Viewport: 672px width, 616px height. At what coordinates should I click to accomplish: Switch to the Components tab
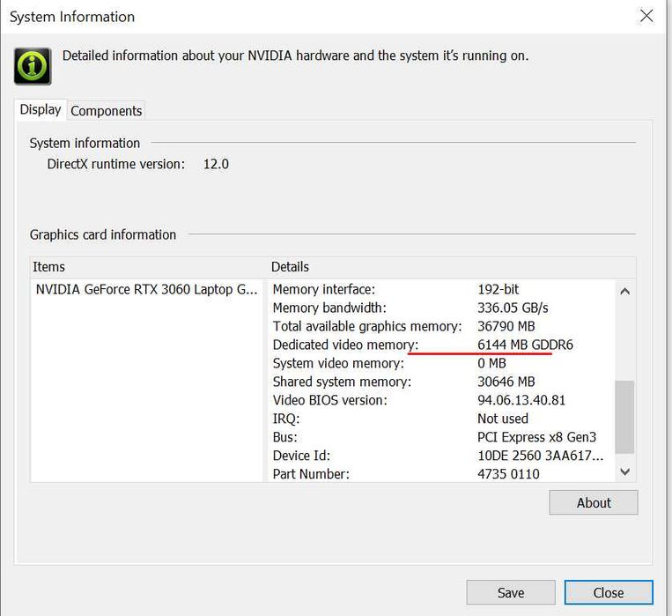click(x=106, y=111)
